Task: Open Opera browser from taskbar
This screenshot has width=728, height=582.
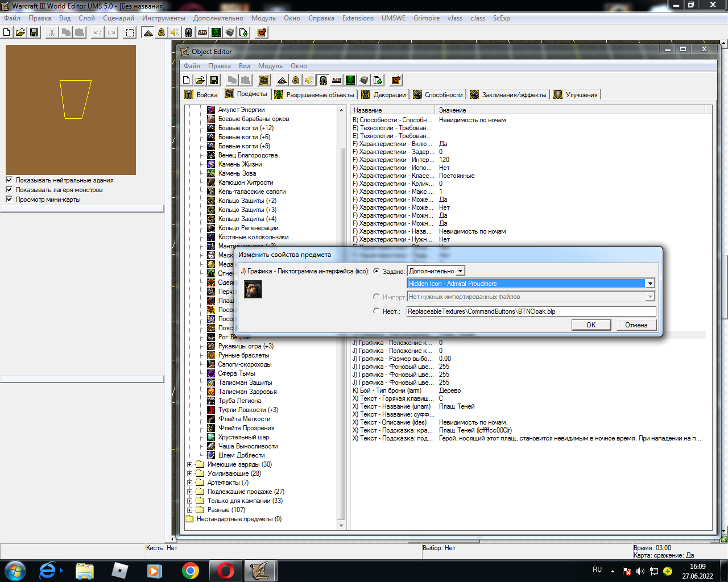Action: tap(225, 571)
